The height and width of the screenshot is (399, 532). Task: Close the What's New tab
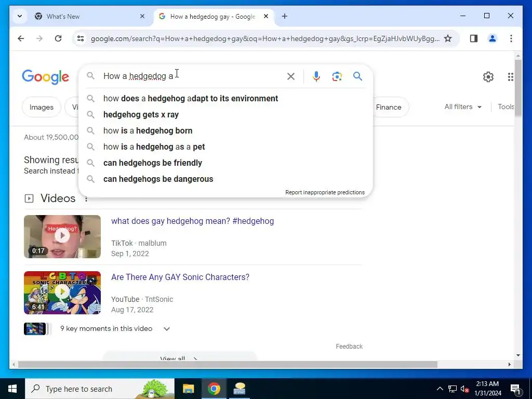(142, 16)
